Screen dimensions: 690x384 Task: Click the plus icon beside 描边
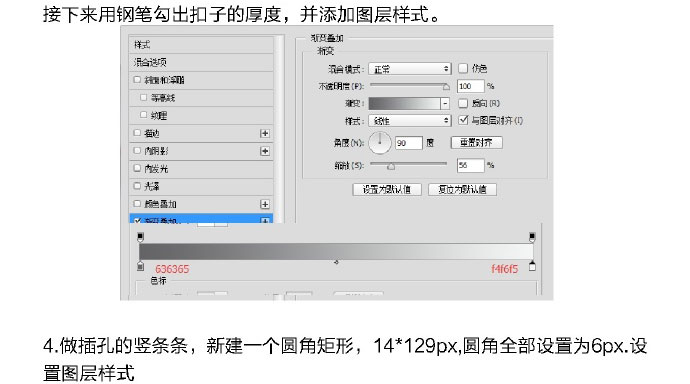[x=264, y=133]
